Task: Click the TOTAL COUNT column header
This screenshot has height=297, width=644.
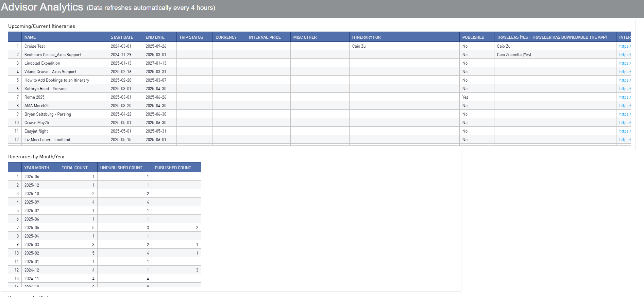Action: (74, 168)
